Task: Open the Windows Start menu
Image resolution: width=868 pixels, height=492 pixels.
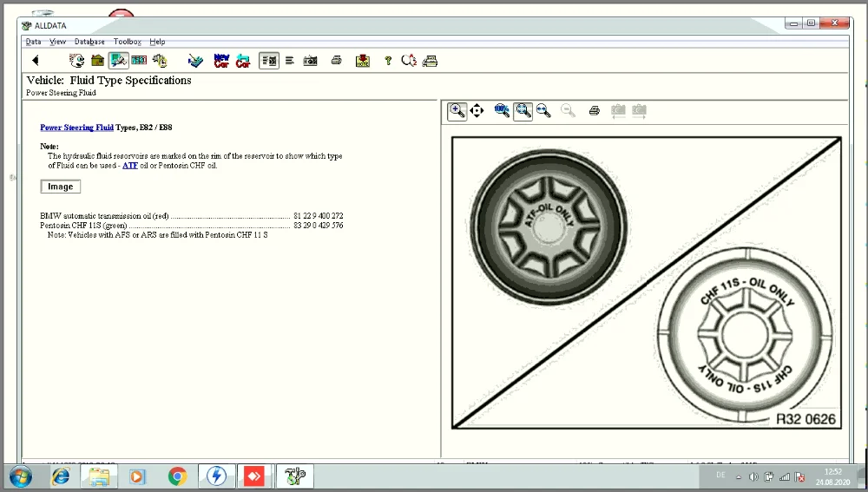Action: click(21, 476)
